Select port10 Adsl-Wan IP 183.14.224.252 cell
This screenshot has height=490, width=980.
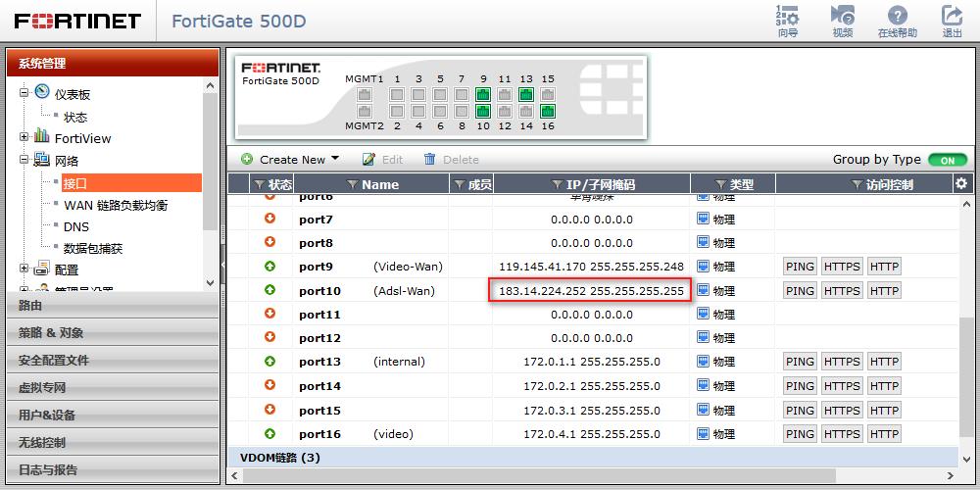(591, 291)
